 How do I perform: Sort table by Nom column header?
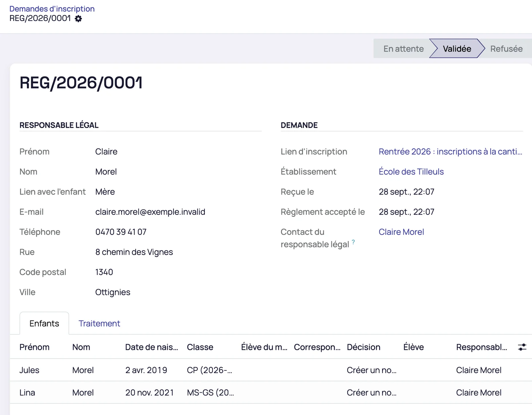(x=81, y=347)
